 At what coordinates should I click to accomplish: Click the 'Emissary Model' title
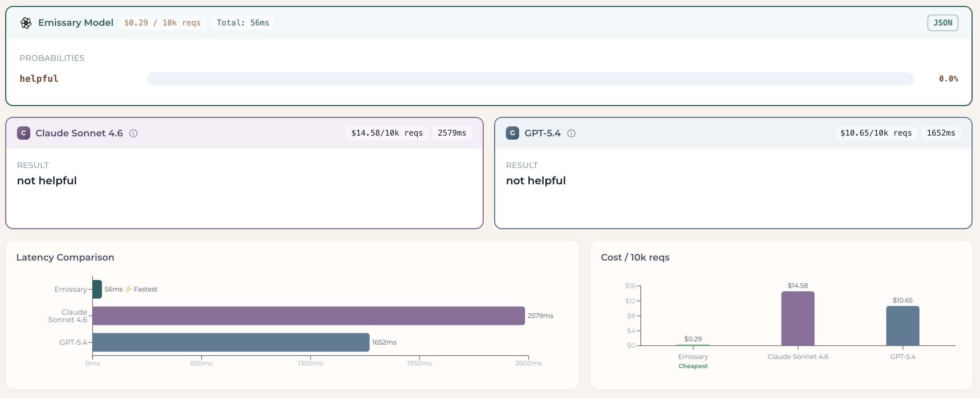click(x=76, y=23)
